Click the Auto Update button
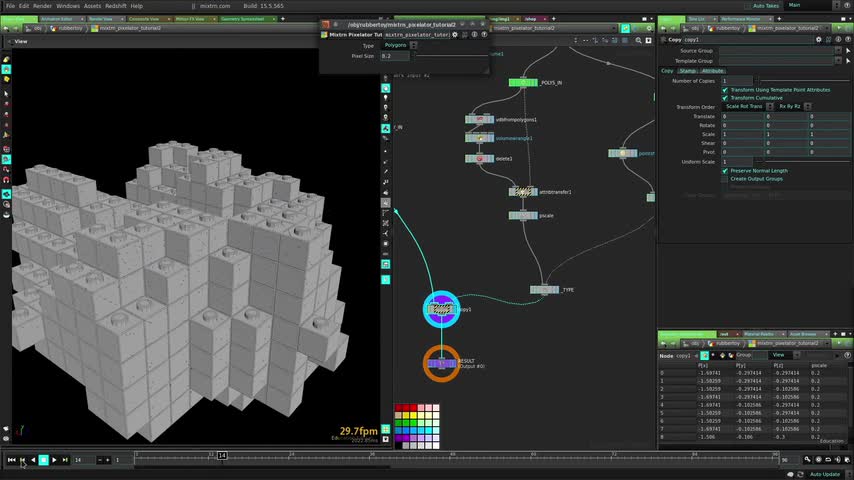 (824, 474)
